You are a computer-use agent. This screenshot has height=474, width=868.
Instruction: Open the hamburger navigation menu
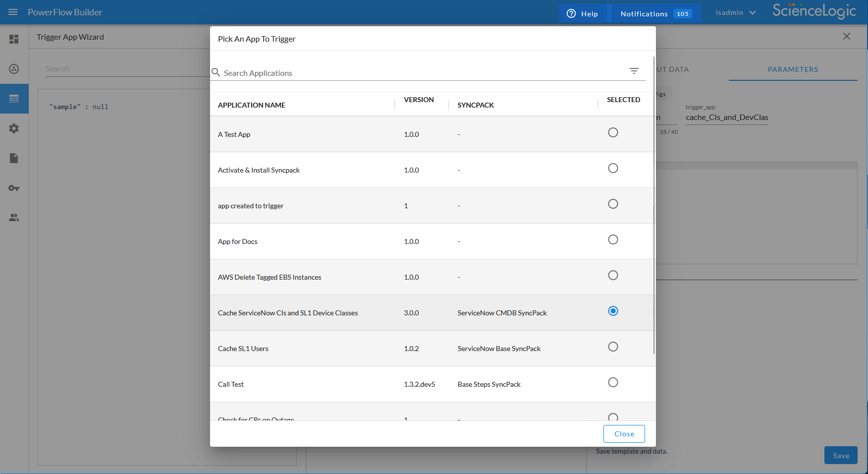[13, 12]
